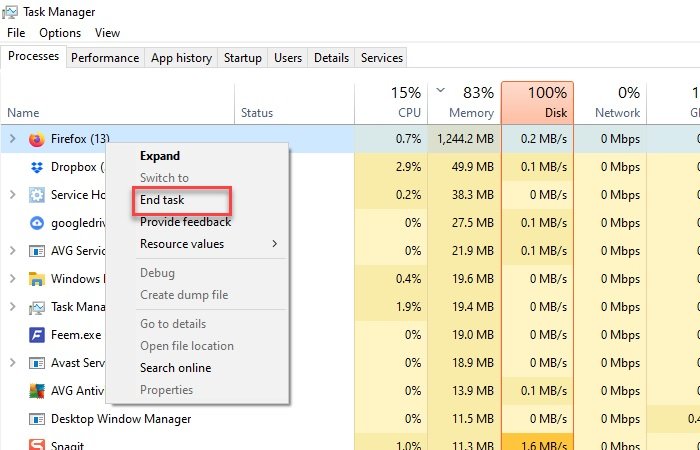Viewport: 700px width, 450px height.
Task: Select the Snagit process icon
Action: click(x=36, y=445)
